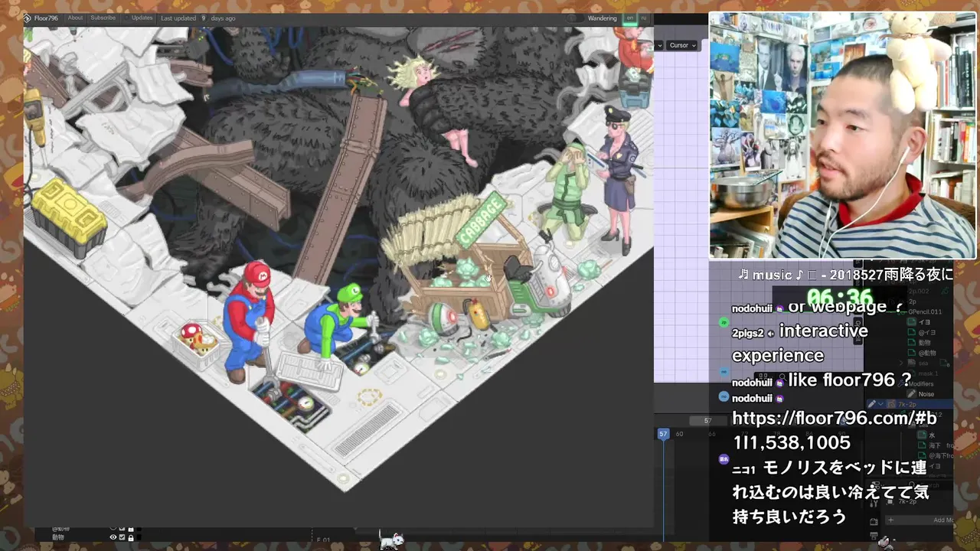
Task: Click the 06:36 green timer text
Action: 840,297
